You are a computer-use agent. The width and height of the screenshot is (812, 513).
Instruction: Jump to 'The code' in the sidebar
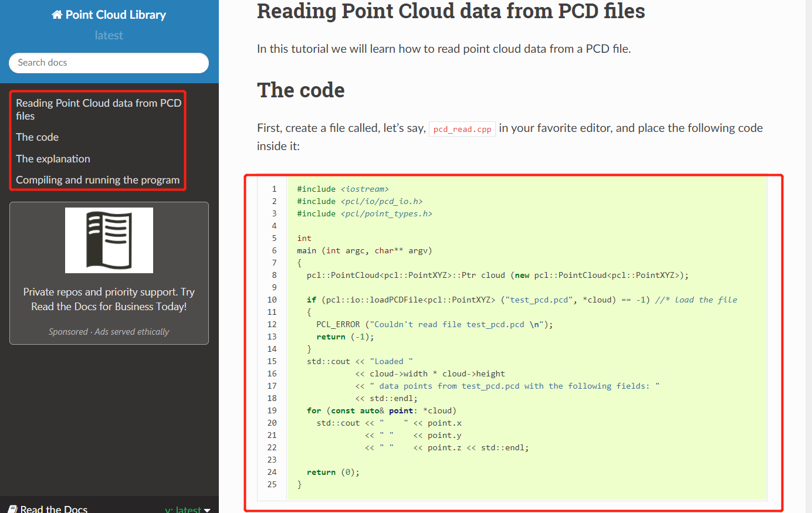tap(38, 137)
